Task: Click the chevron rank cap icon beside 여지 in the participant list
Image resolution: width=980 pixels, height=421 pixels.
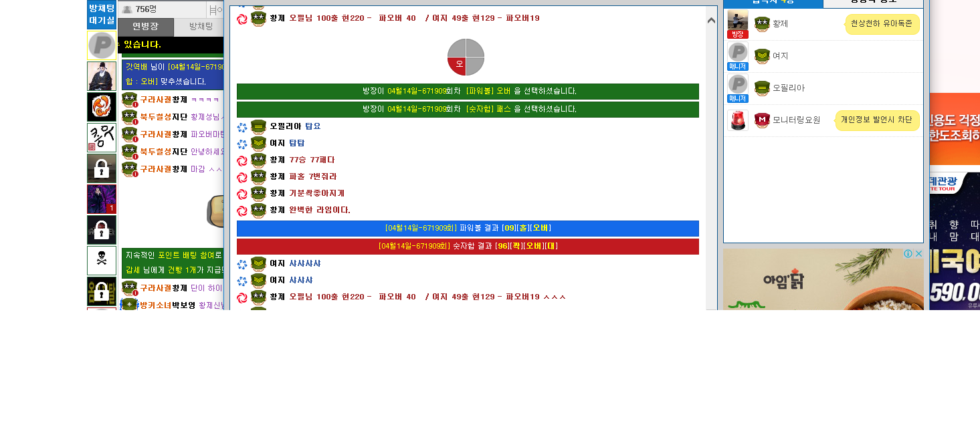Action: click(762, 56)
